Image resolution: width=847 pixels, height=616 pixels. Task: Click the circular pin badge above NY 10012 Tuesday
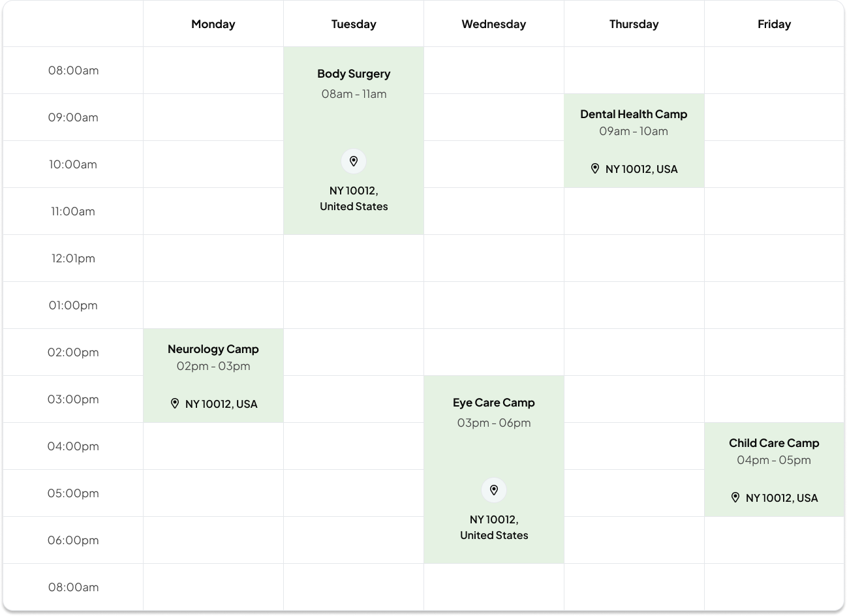(353, 161)
